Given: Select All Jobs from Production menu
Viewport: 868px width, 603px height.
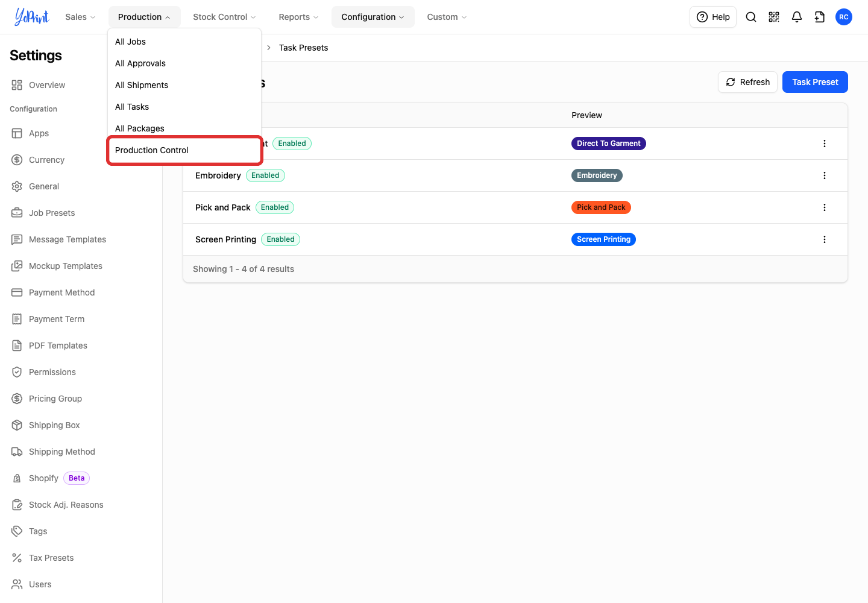Looking at the screenshot, I should [x=184, y=42].
